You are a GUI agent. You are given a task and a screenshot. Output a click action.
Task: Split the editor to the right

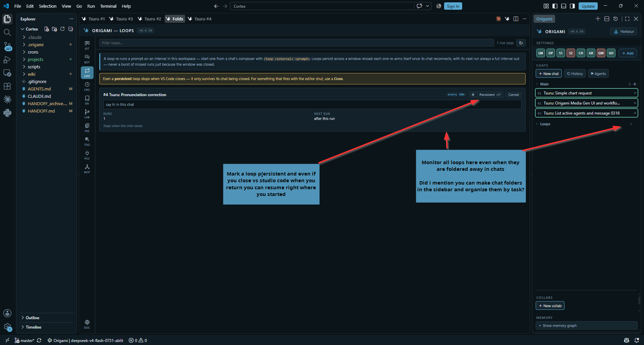pyautogui.click(x=516, y=19)
